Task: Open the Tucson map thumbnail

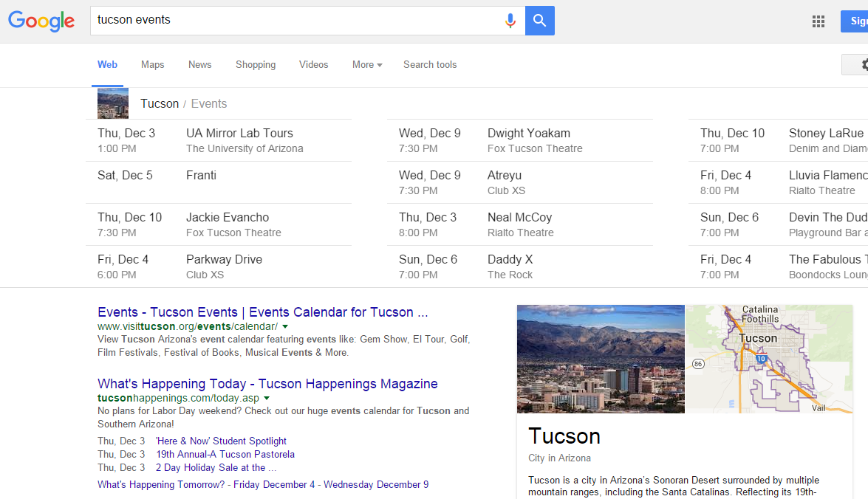Action: point(769,359)
